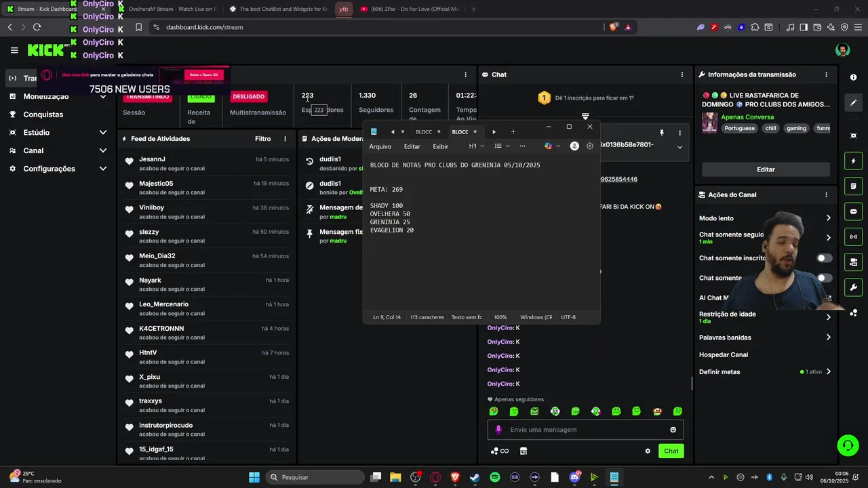Image resolution: width=868 pixels, height=488 pixels.
Task: Reload the browser page
Action: tap(37, 27)
